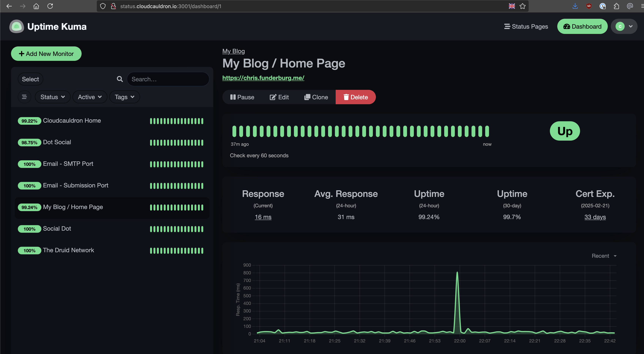
Task: Click the 99.7% 30-day uptime value
Action: tap(512, 217)
